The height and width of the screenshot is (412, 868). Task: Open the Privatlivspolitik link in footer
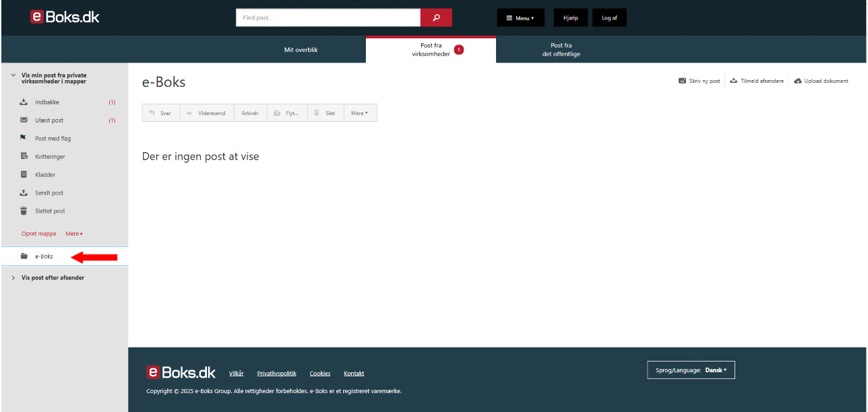276,373
